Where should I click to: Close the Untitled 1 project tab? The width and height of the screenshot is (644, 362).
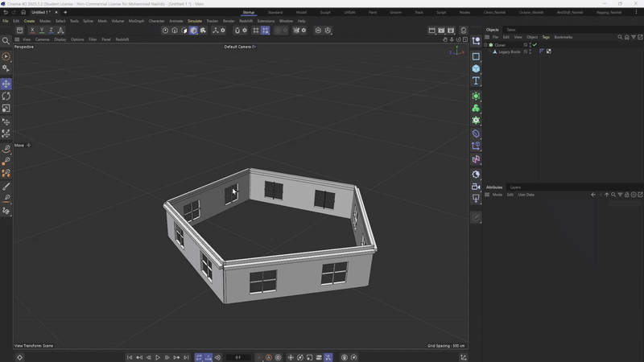pyautogui.click(x=56, y=12)
